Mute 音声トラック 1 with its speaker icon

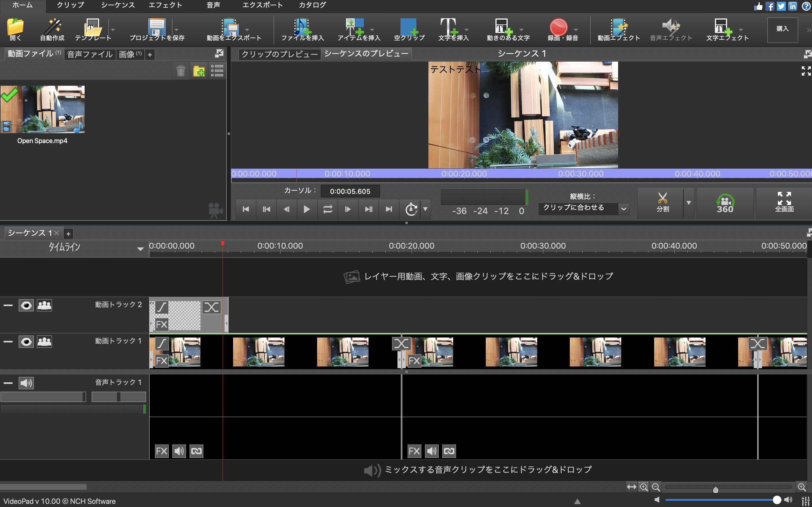[26, 383]
